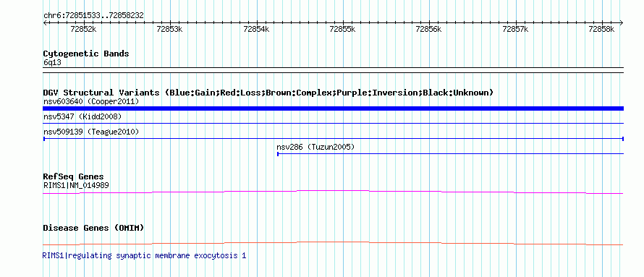
Task: Click the 72853k ruler tick label
Action: tap(169, 29)
